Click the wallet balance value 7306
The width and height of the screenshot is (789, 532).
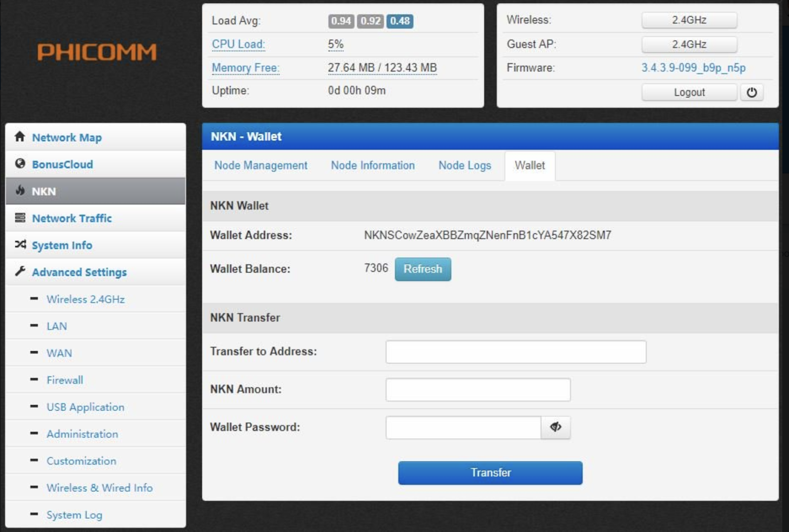tap(376, 268)
